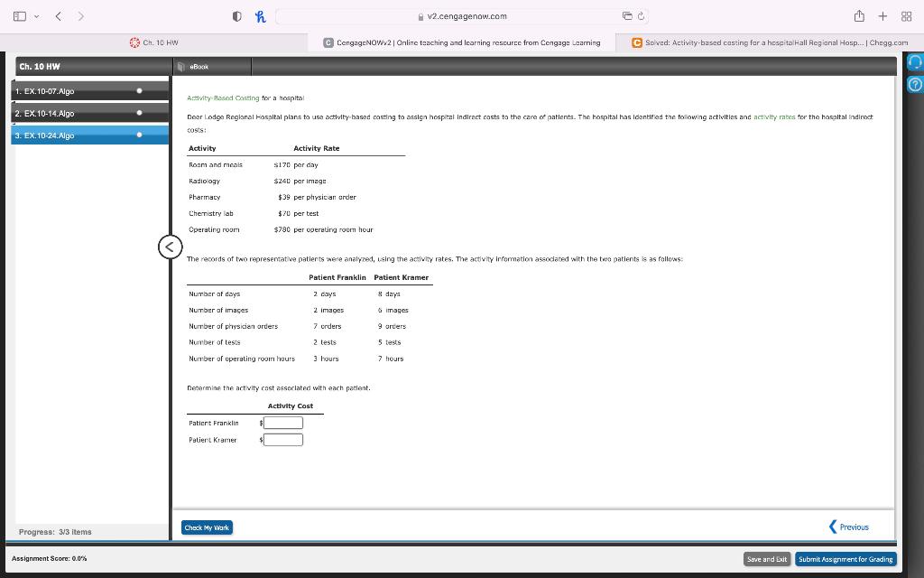Click status dot beside EX.10-07.Algo

[x=139, y=91]
